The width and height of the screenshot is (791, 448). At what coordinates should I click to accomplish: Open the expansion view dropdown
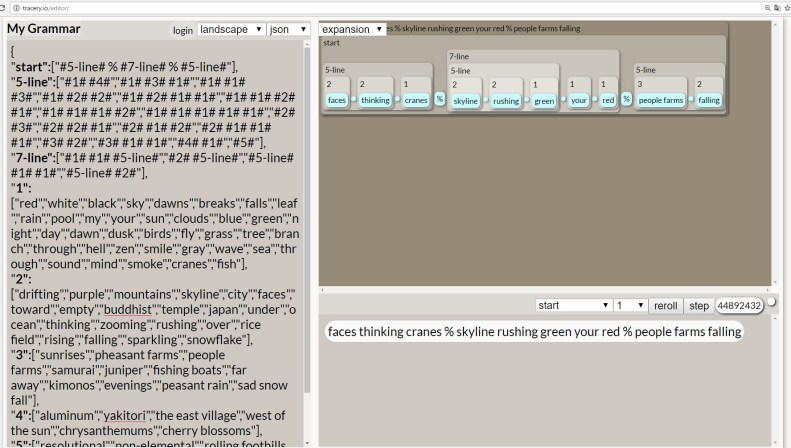352,30
